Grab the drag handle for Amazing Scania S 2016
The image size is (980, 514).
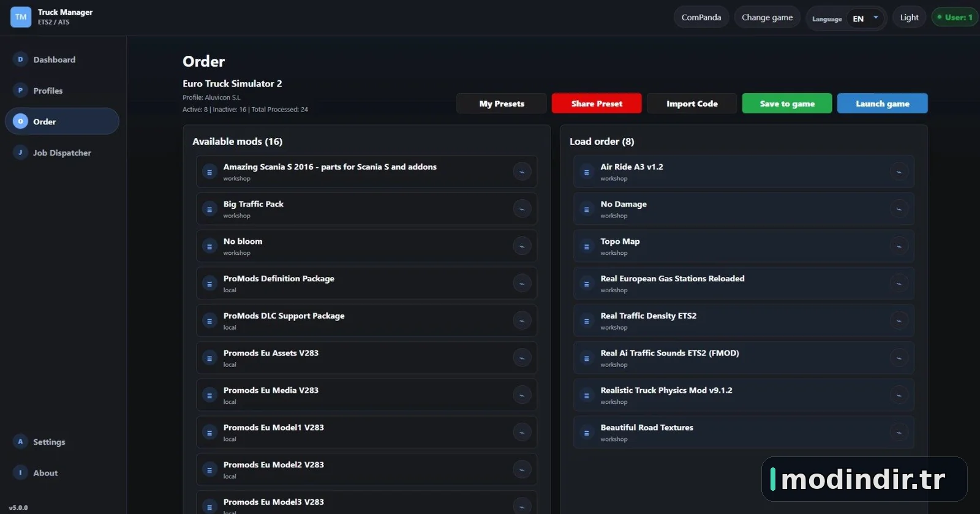(209, 172)
